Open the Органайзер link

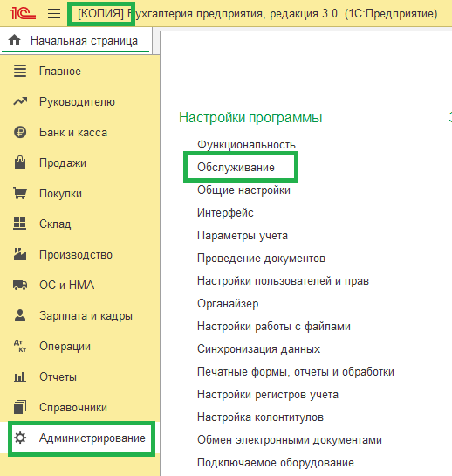click(228, 304)
